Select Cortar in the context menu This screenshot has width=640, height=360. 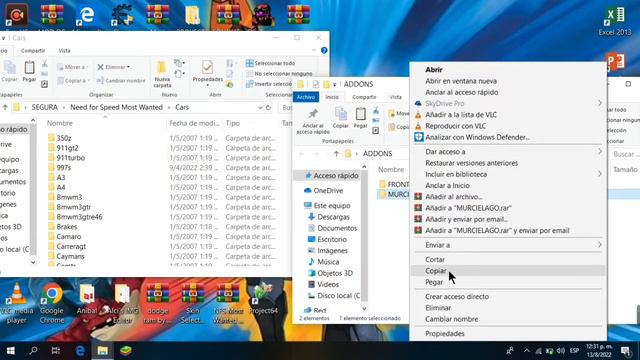435,260
